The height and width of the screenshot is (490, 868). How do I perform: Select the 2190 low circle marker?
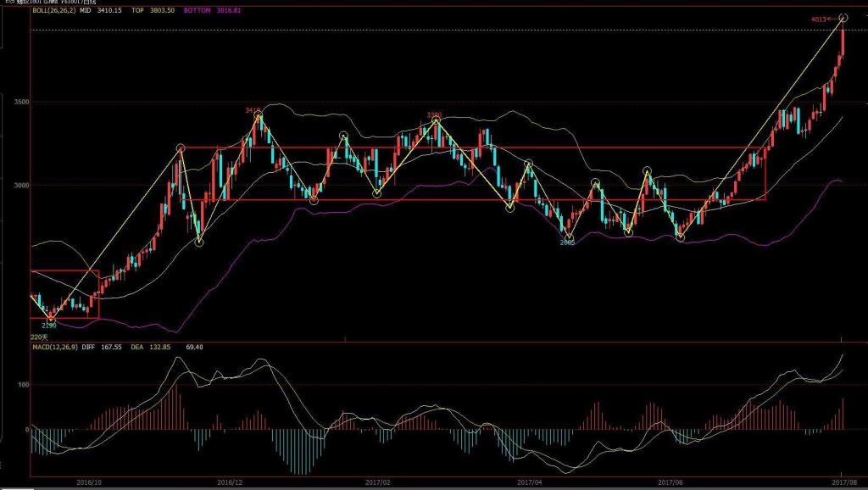pyautogui.click(x=51, y=318)
